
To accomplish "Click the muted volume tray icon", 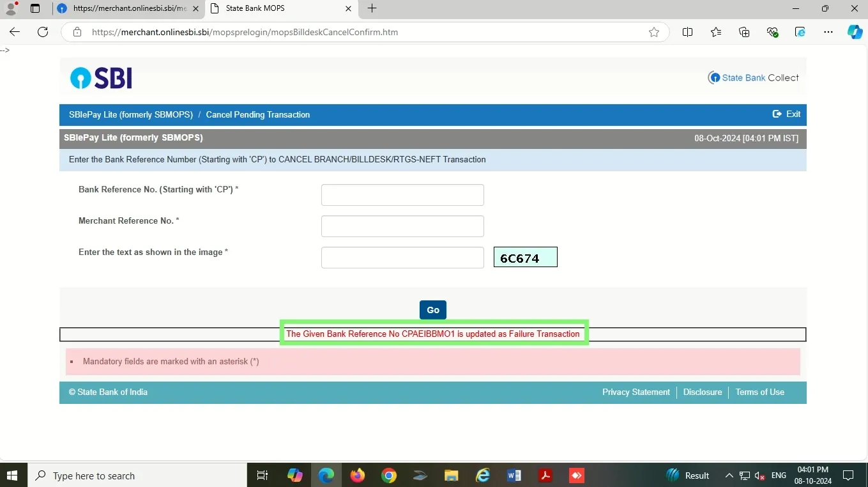I will [x=760, y=475].
